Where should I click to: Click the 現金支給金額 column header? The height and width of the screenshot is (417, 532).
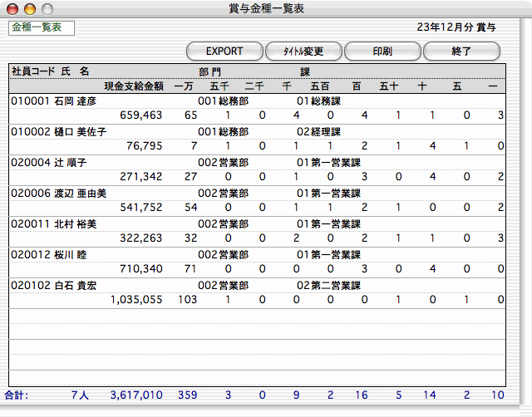point(133,86)
